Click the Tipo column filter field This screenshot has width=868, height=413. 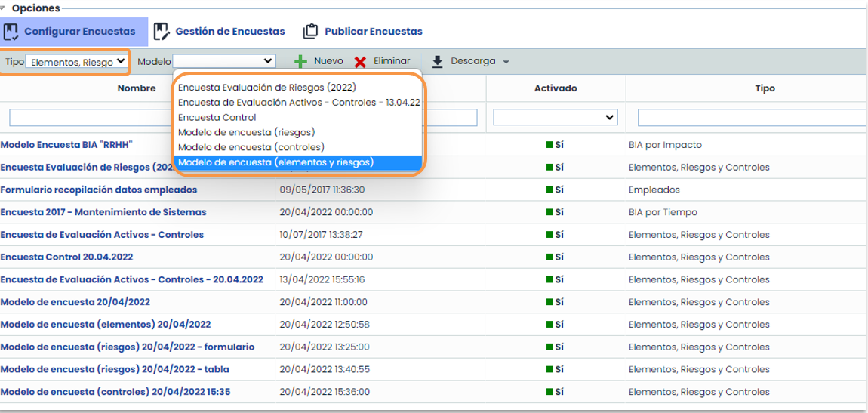(x=751, y=118)
